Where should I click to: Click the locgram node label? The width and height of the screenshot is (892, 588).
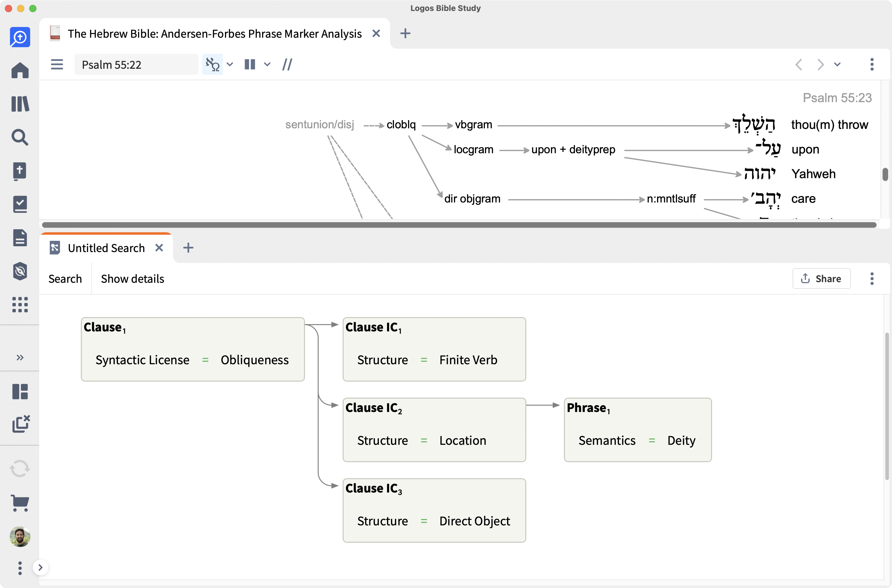(474, 149)
